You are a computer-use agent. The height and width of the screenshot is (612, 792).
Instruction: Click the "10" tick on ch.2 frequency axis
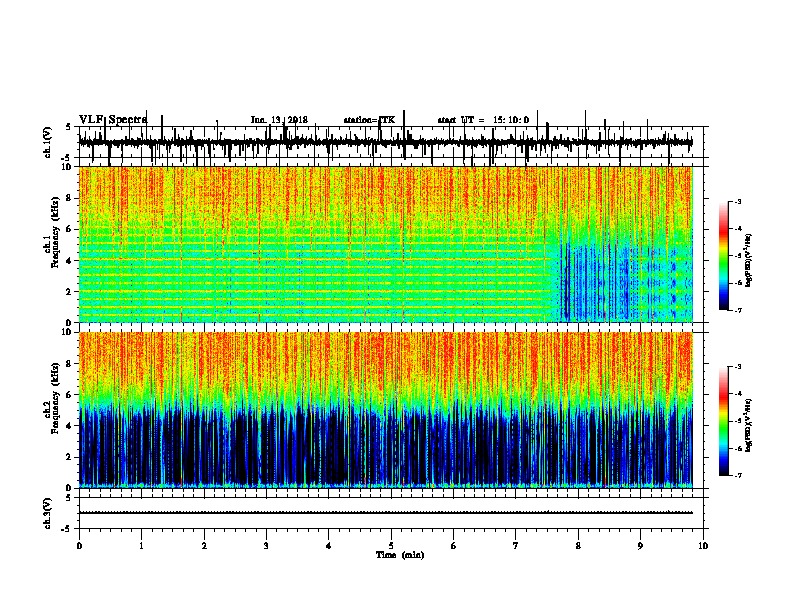(68, 332)
